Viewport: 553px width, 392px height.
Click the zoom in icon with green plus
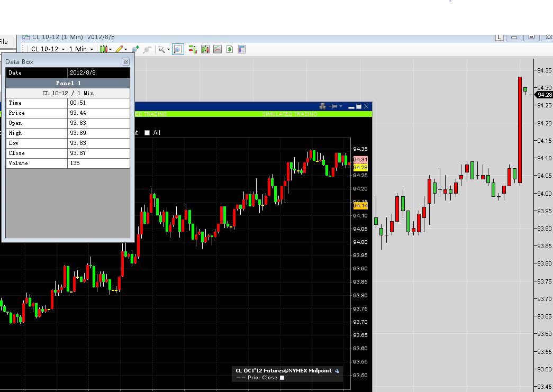click(135, 49)
